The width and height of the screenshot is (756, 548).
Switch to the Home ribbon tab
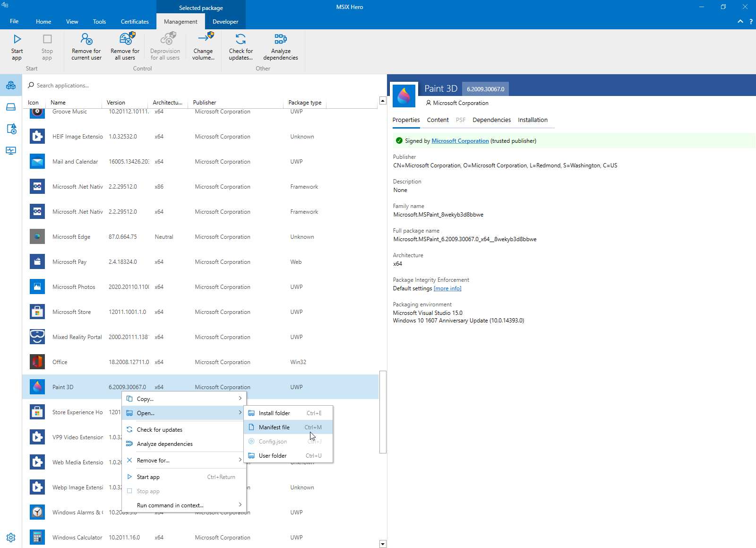pyautogui.click(x=43, y=22)
